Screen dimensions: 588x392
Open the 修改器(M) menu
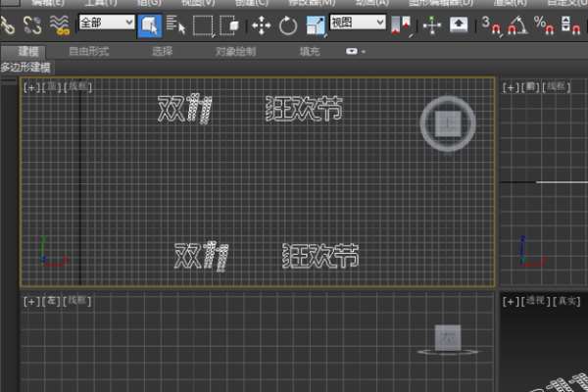pyautogui.click(x=312, y=3)
